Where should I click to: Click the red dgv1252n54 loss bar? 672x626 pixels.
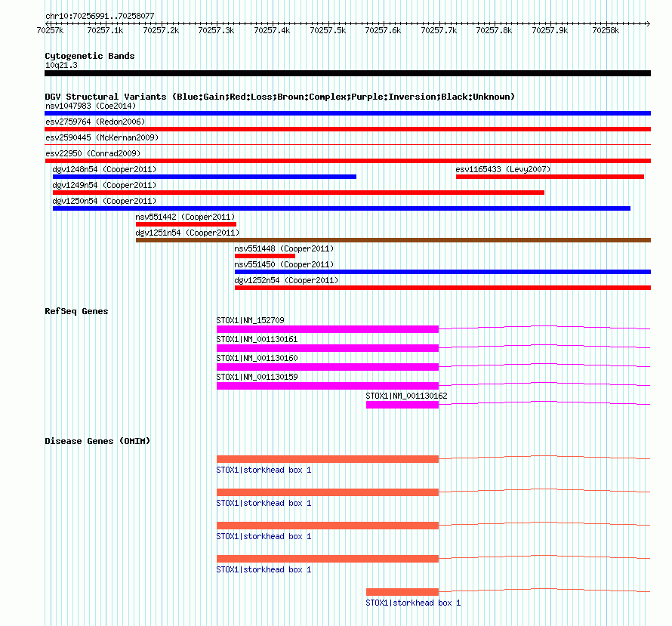click(442, 288)
